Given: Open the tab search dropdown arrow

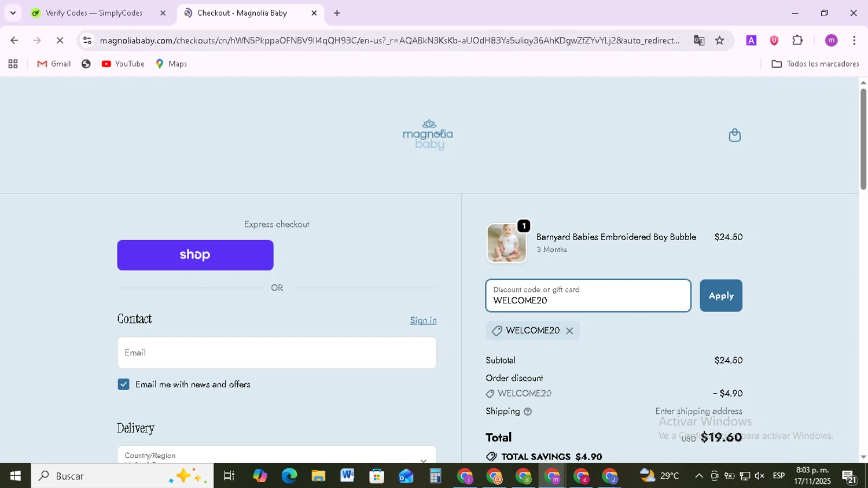Looking at the screenshot, I should 13,13.
